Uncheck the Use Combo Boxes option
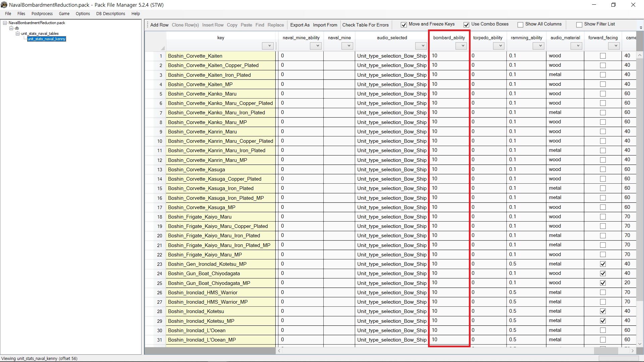 click(466, 24)
